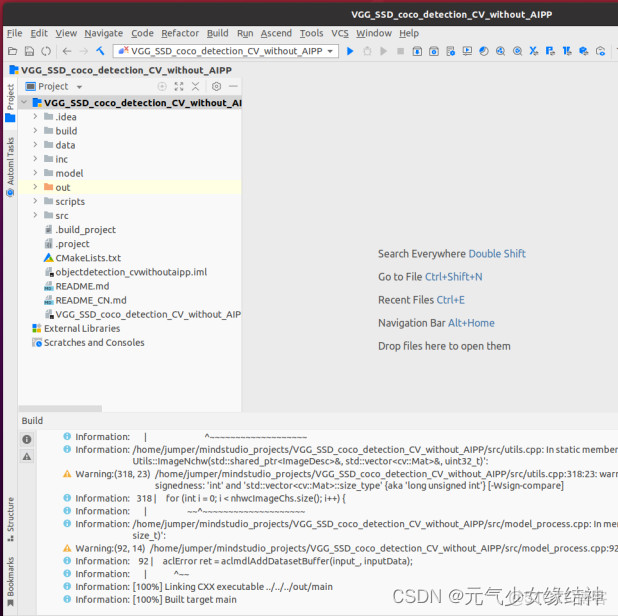This screenshot has width=618, height=616.
Task: Expand the inc folder
Action: pos(35,159)
